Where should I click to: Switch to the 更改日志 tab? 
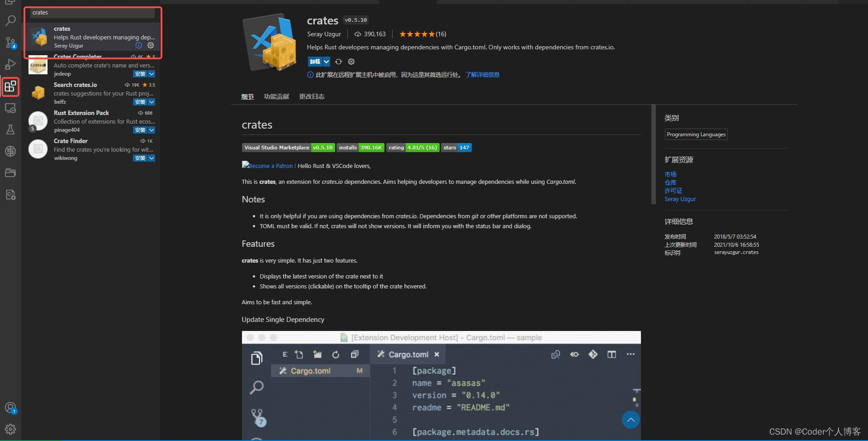tap(311, 96)
